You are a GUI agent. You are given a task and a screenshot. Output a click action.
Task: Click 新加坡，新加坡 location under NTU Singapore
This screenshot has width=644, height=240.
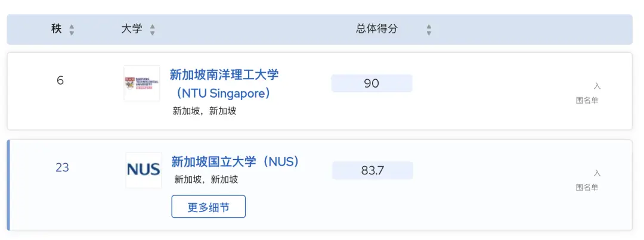205,111
